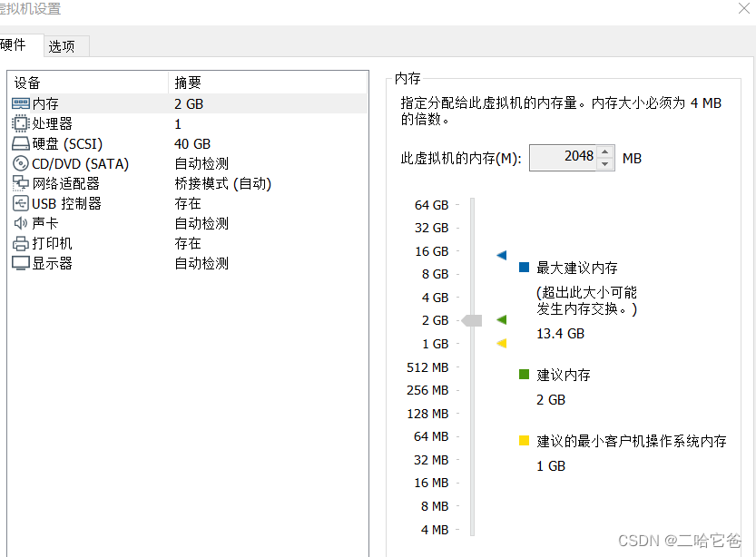Click the 256 MB mark on memory scale
This screenshot has width=756, height=557.
[427, 390]
